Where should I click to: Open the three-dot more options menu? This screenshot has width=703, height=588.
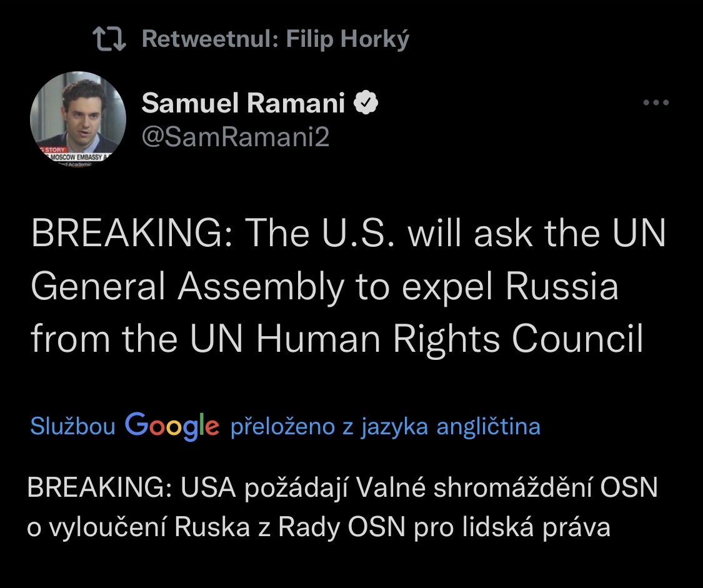click(x=656, y=103)
